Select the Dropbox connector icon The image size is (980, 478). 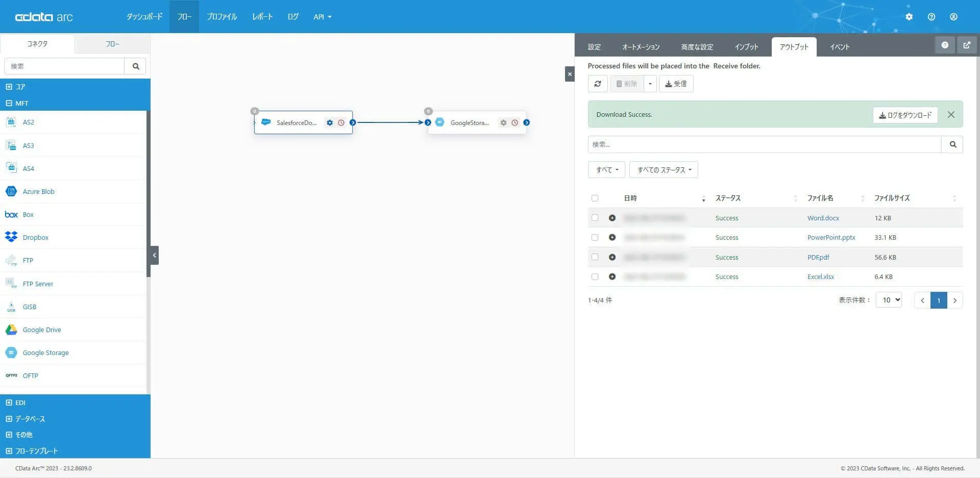[x=11, y=237]
